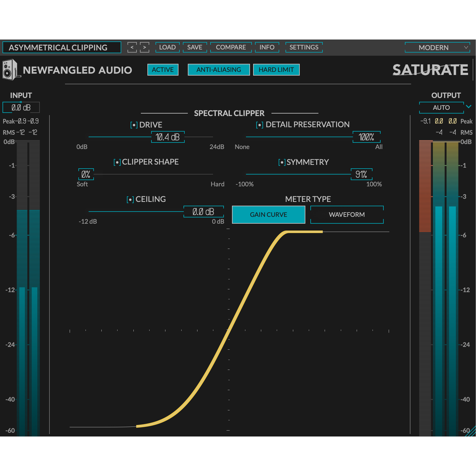476x476 pixels.
Task: Click the COMPARE button
Action: pyautogui.click(x=231, y=47)
